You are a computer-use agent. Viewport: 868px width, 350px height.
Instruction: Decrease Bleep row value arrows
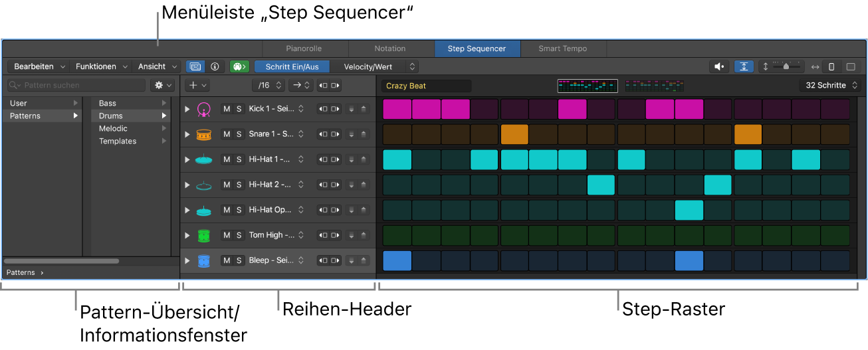[352, 260]
